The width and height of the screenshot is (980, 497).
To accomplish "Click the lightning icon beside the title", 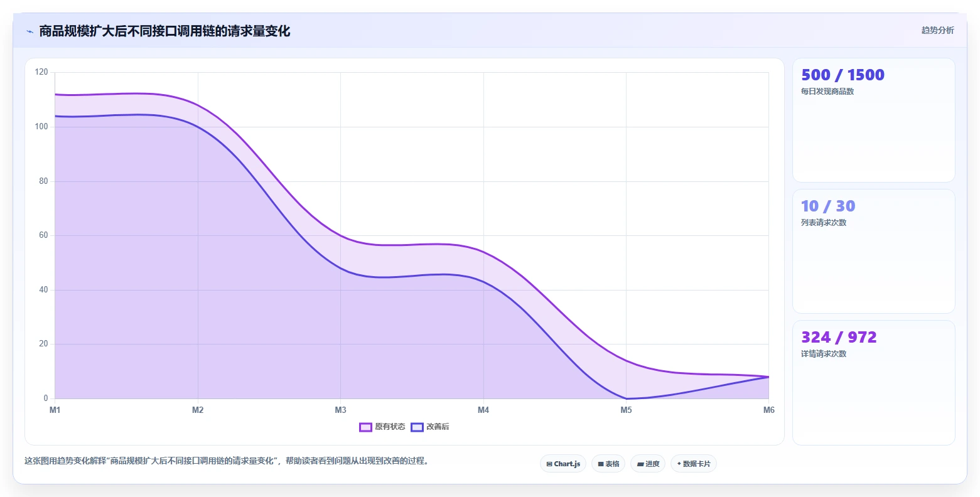I will (30, 31).
